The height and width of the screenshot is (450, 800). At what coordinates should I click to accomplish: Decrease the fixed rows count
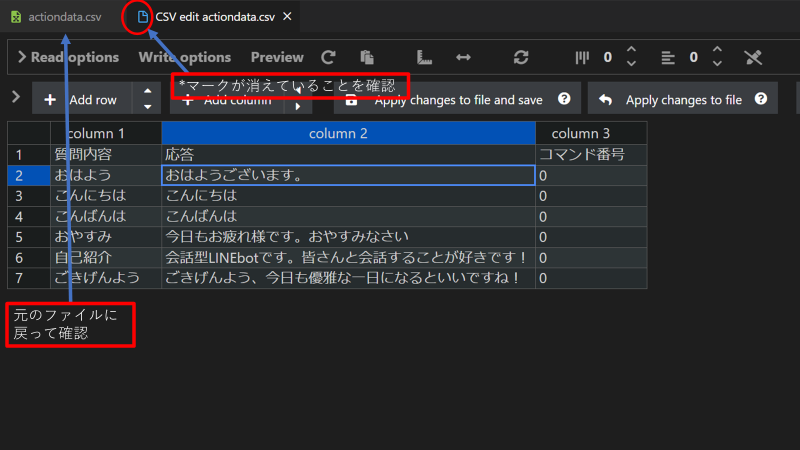pos(717,64)
